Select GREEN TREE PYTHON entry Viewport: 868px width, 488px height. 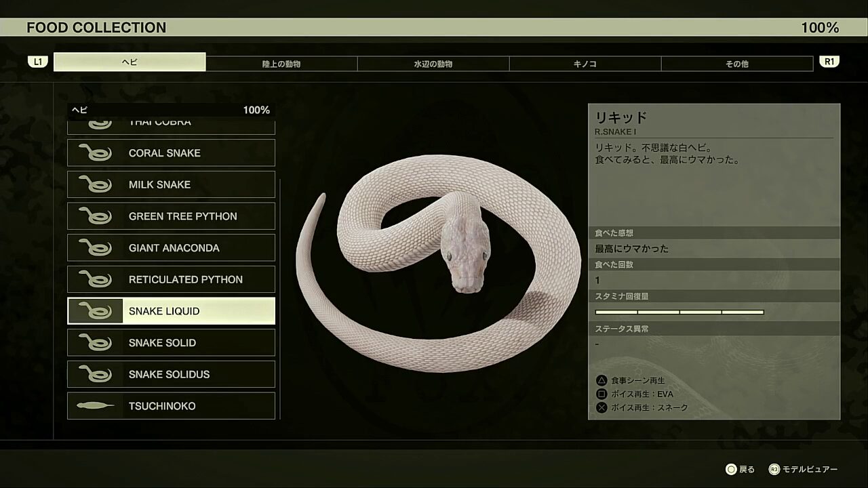(x=171, y=216)
